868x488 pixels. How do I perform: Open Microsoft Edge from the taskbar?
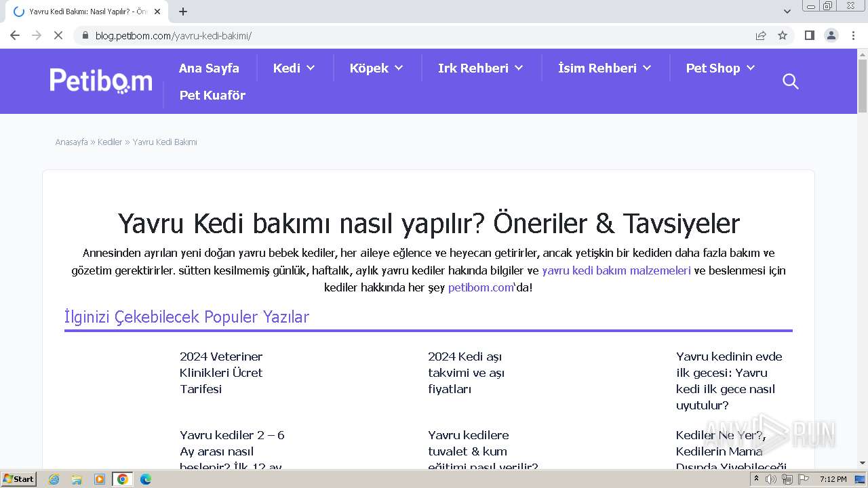(145, 479)
